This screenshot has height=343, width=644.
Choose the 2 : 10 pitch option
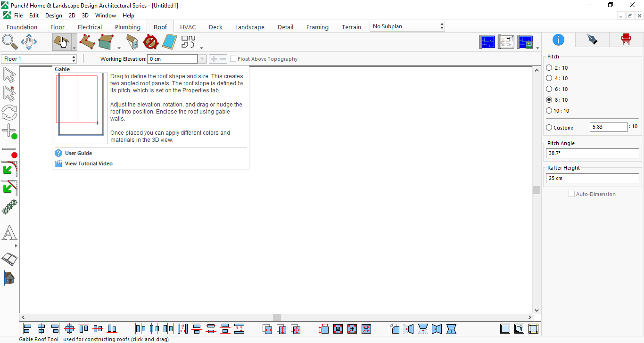click(x=557, y=68)
